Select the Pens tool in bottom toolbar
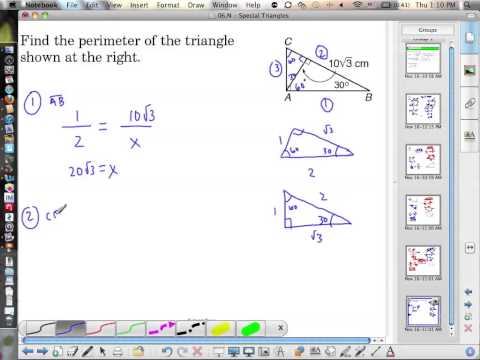The image size is (480, 360). [x=87, y=351]
